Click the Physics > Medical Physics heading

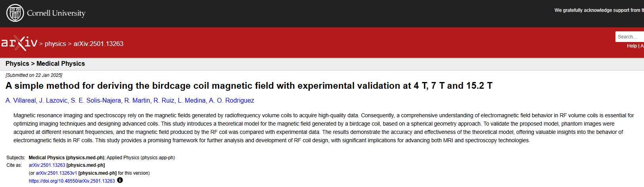[x=45, y=63]
